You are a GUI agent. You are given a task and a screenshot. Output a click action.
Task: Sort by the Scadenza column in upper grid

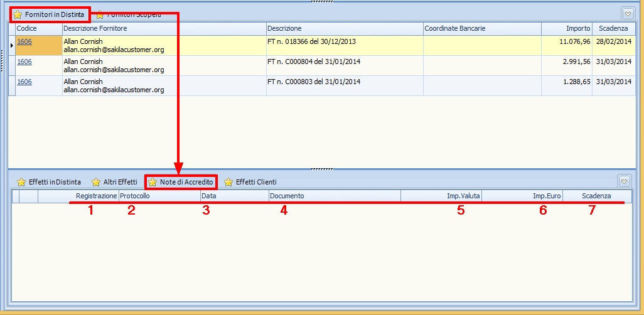click(613, 29)
